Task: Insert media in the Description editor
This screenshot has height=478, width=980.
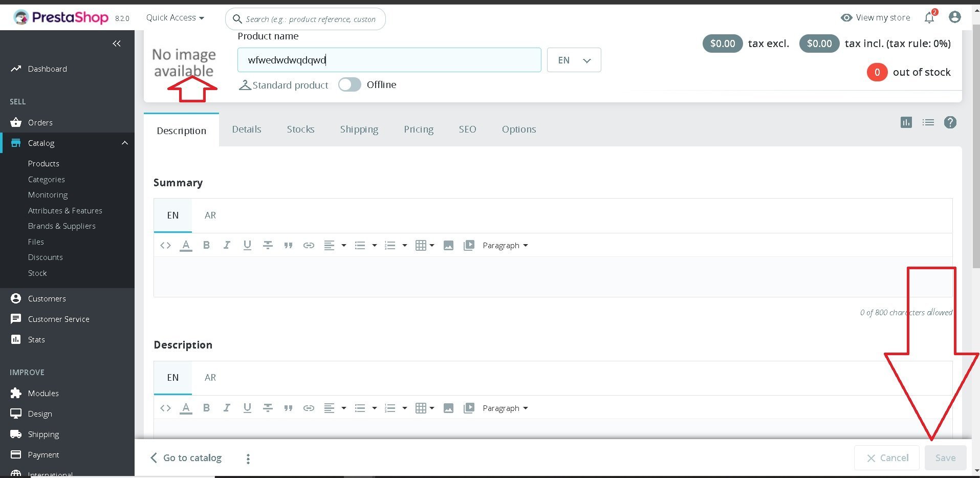Action: tap(469, 408)
